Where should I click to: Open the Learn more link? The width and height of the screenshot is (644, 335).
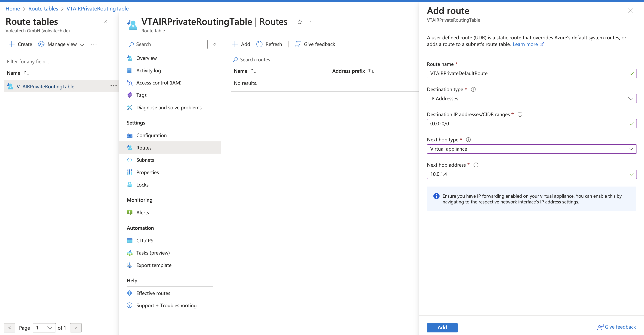point(528,44)
